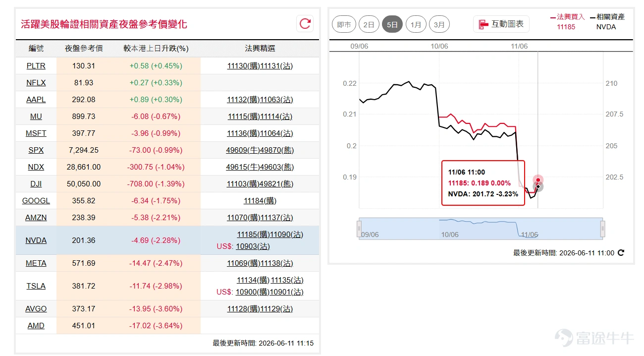The image size is (644, 356).
Task: Switch chart to 3月 view
Action: click(x=439, y=24)
